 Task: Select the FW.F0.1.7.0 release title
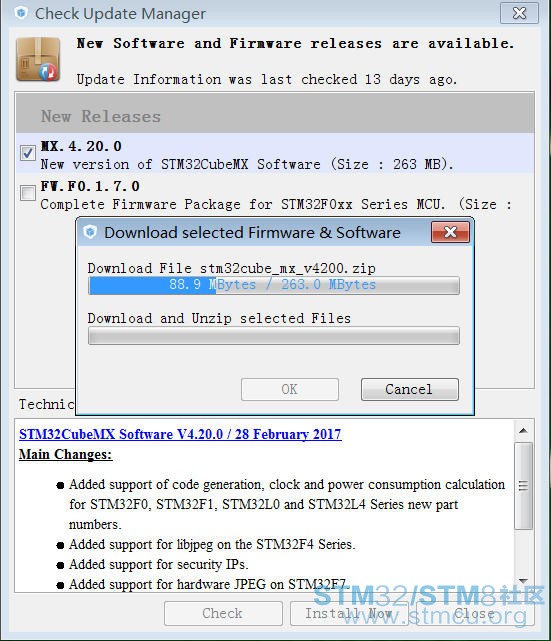[x=90, y=186]
